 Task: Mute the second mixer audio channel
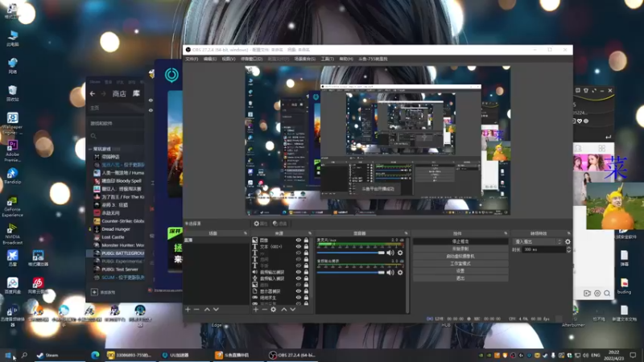pos(390,273)
